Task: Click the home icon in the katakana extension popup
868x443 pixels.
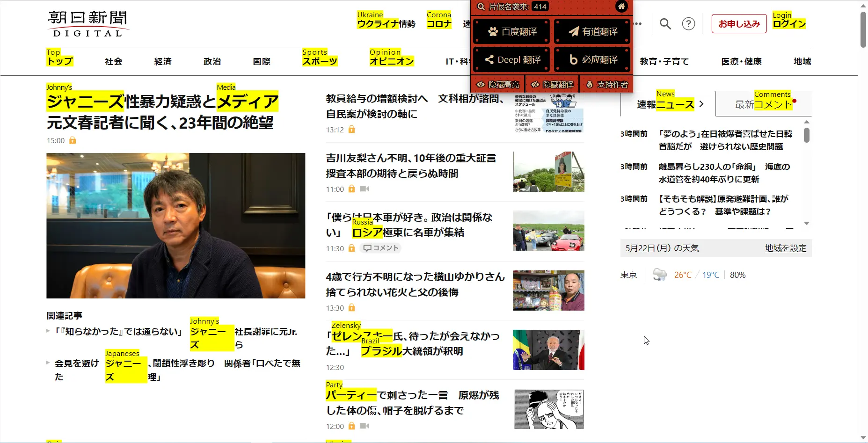Action: click(621, 7)
